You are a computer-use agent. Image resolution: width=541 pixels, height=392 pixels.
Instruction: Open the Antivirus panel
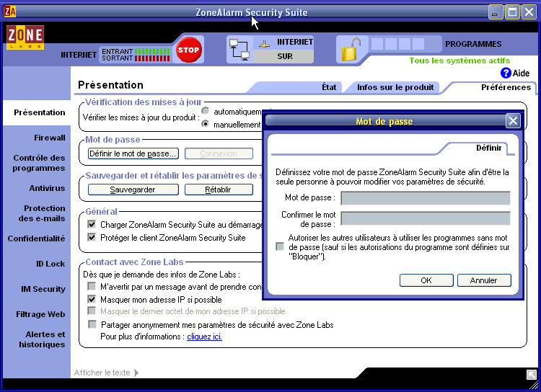(x=47, y=188)
